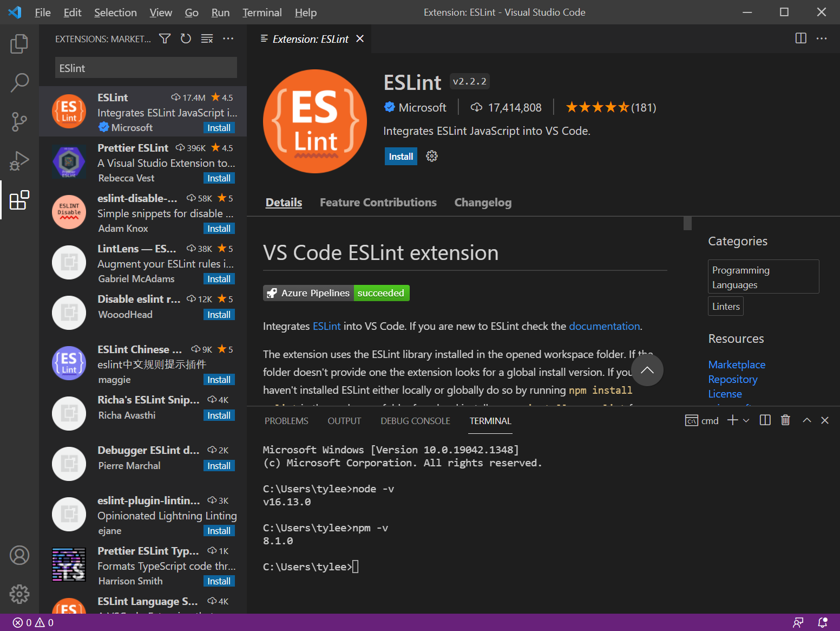The height and width of the screenshot is (631, 840).
Task: Split the editor to the right
Action: point(801,38)
